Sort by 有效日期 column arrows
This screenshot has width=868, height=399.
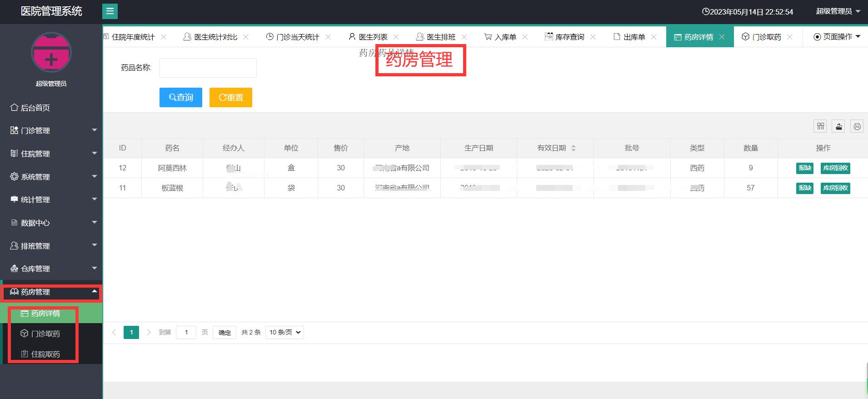click(x=574, y=148)
